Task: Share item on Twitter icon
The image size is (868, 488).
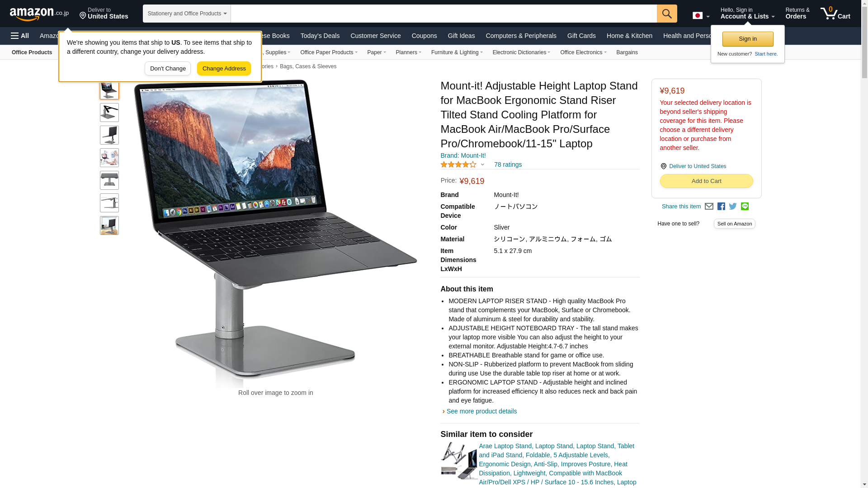Action: [733, 206]
